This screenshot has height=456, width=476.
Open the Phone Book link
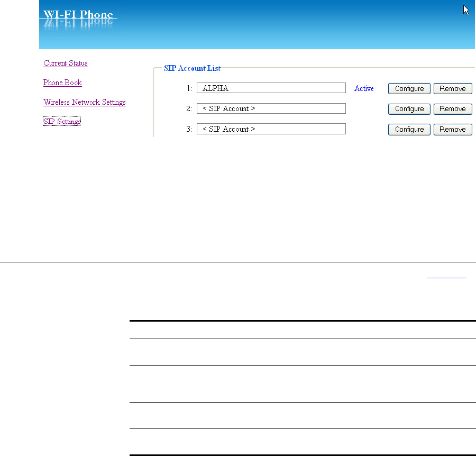coord(62,83)
